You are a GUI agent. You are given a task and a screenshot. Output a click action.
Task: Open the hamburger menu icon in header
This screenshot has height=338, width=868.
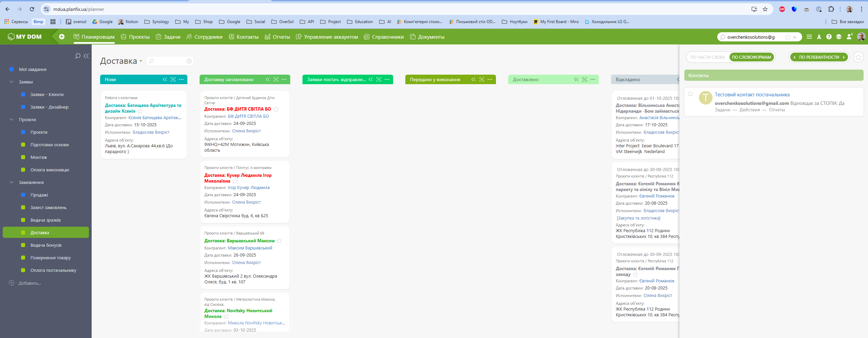tap(809, 37)
